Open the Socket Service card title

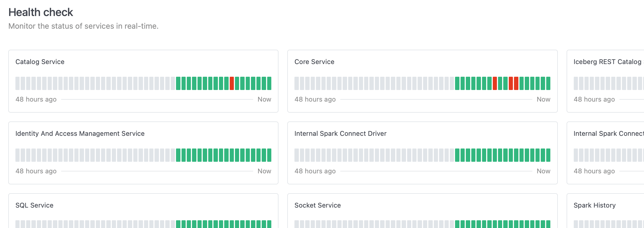coord(318,205)
